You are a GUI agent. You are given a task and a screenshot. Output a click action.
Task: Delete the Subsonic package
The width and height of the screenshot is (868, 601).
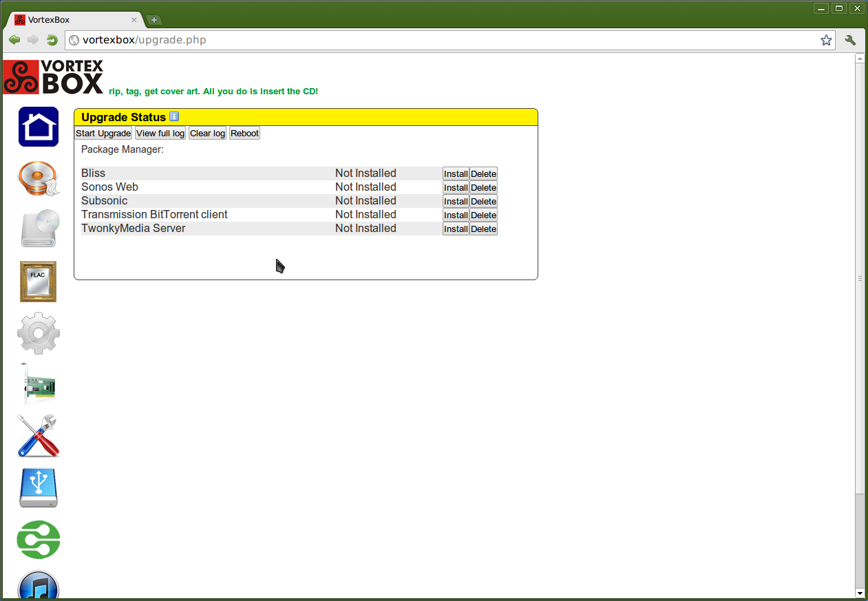(x=483, y=202)
